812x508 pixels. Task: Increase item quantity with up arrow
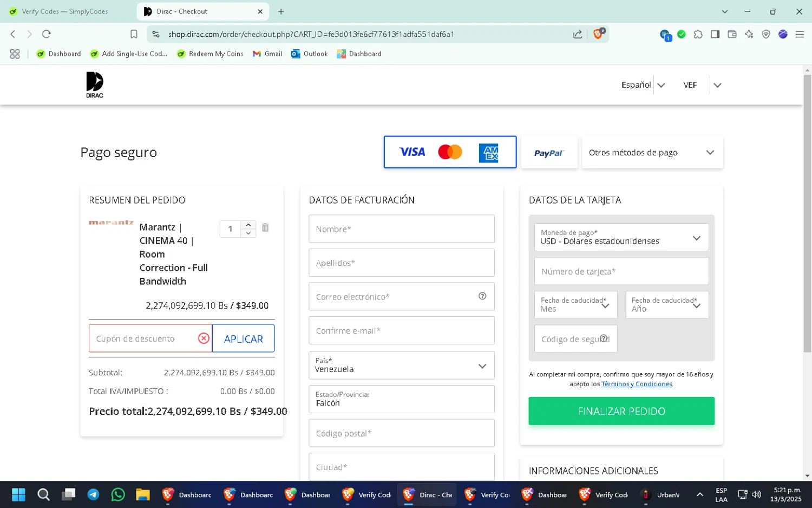(x=248, y=225)
